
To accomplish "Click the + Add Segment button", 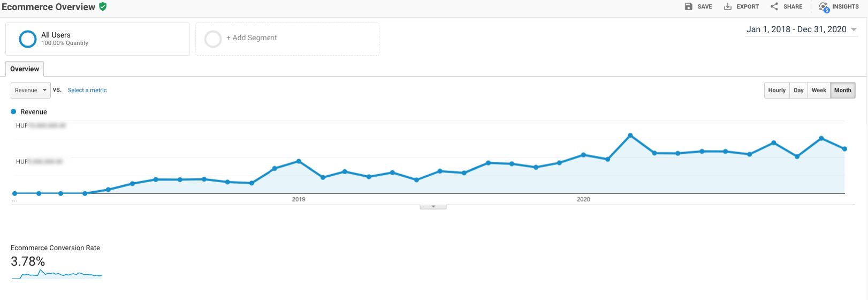I will [252, 38].
